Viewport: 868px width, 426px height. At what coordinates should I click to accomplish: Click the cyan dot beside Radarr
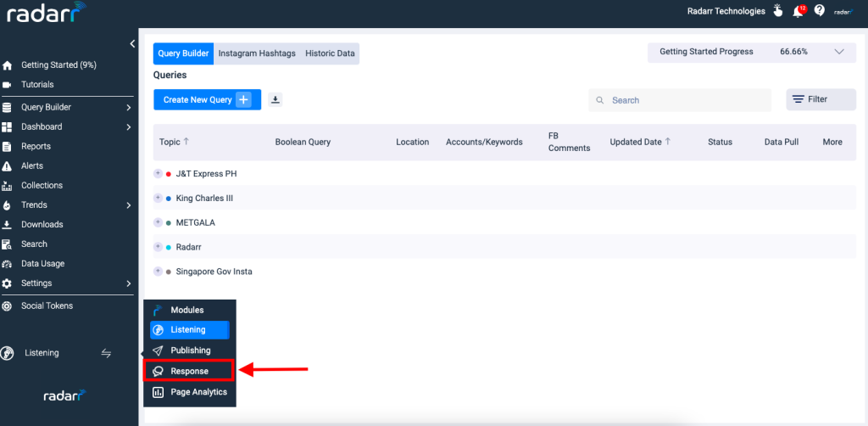(169, 248)
